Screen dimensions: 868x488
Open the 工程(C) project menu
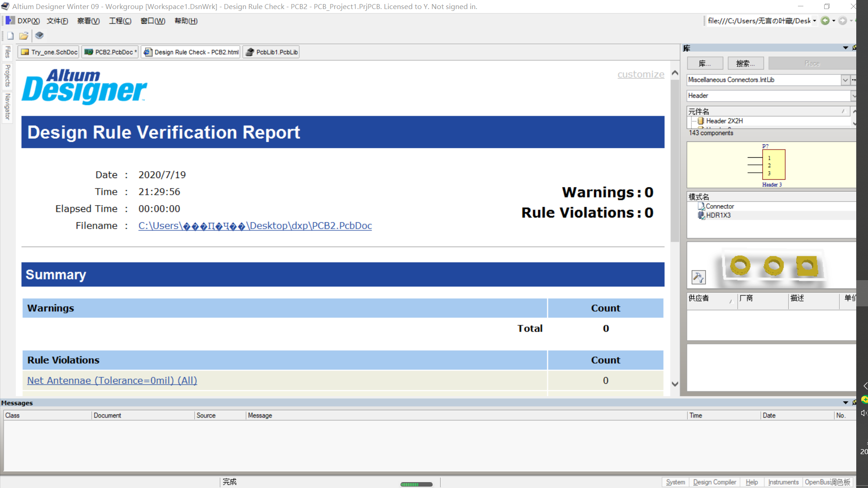tap(120, 21)
